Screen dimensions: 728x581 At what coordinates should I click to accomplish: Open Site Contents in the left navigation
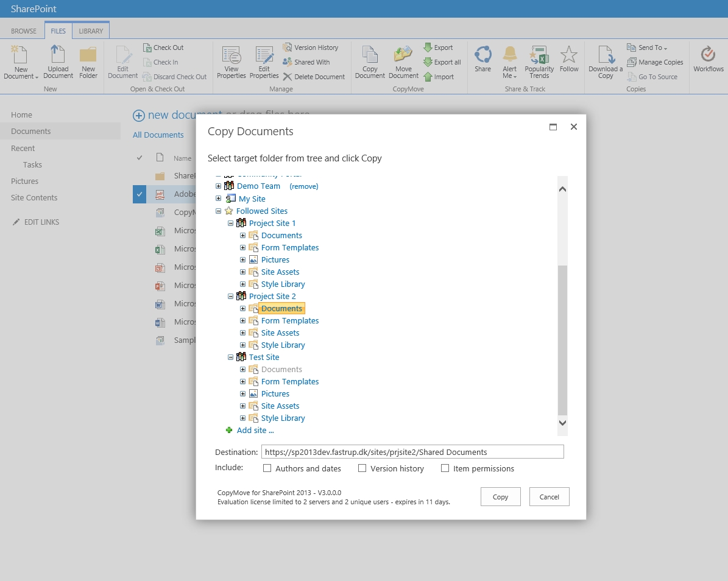(x=34, y=197)
